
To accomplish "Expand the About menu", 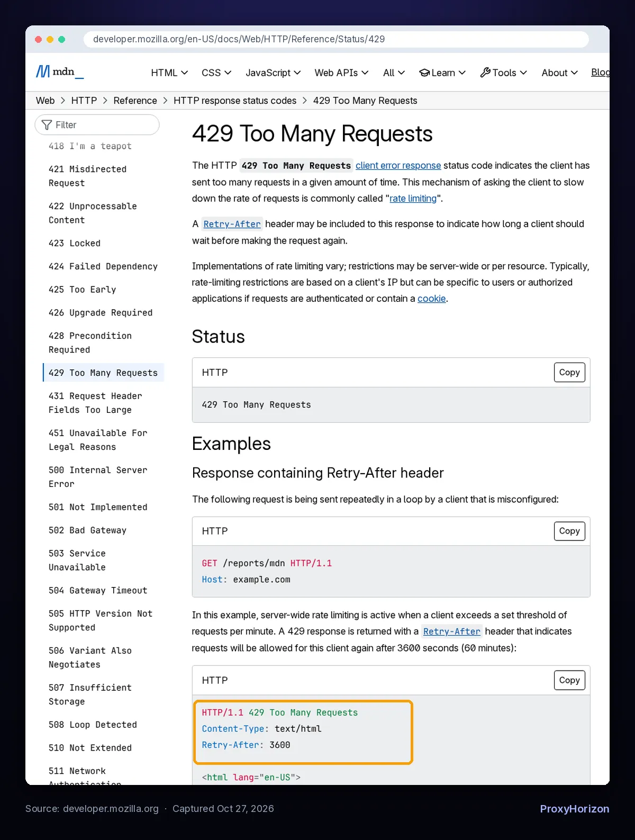I will point(559,73).
